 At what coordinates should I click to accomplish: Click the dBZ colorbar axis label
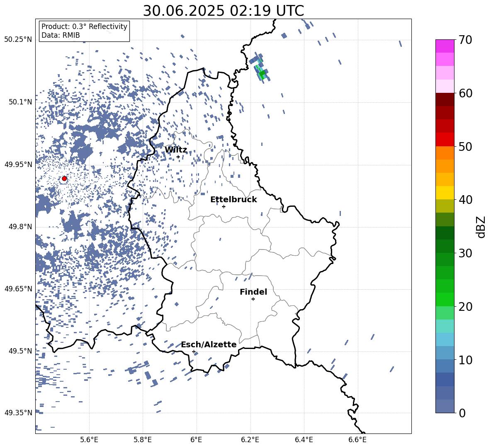[481, 227]
